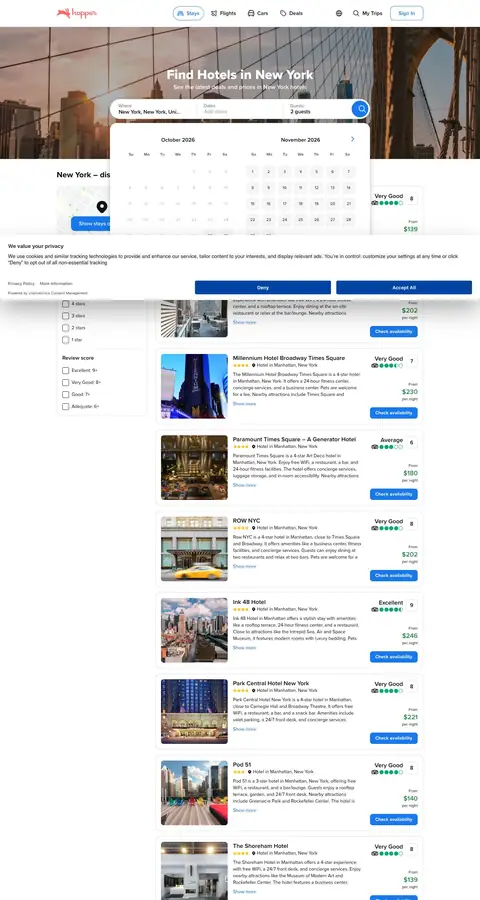Check availability for Pod 51

(x=394, y=820)
